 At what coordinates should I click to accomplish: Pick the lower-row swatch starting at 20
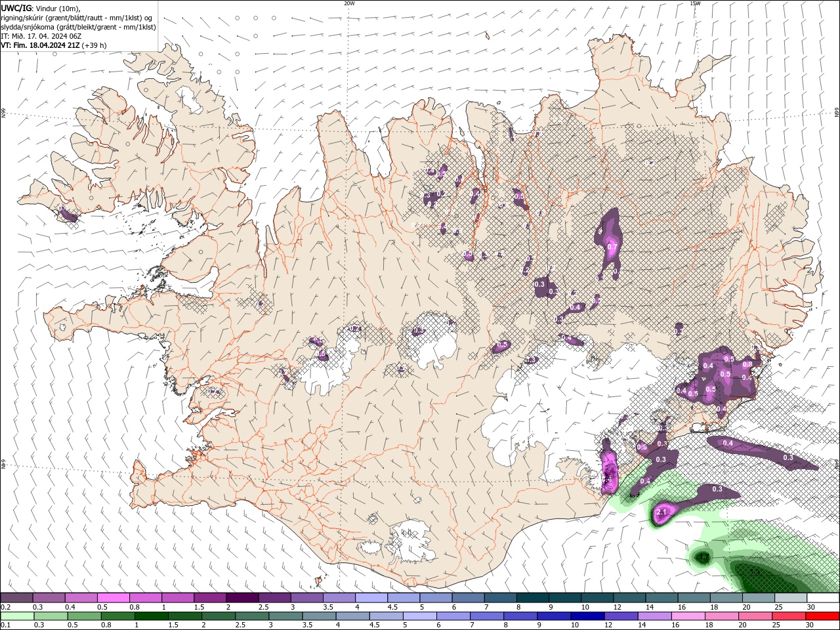[x=755, y=616]
